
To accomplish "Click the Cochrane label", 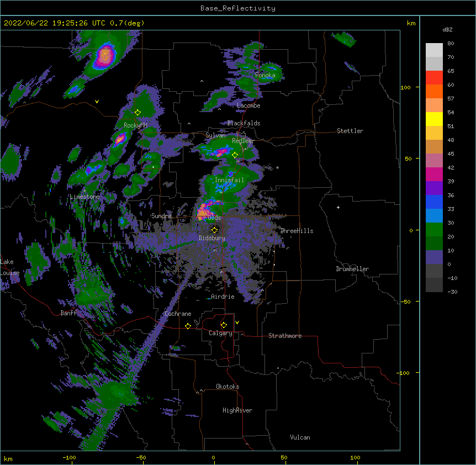I will click(178, 314).
